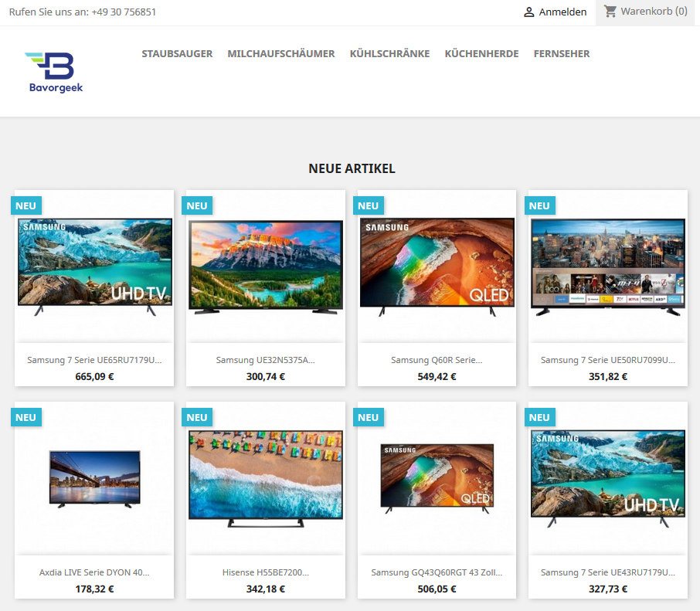Click the NEU badge on Samsung UE32N5375A
The image size is (700, 611).
click(x=197, y=205)
